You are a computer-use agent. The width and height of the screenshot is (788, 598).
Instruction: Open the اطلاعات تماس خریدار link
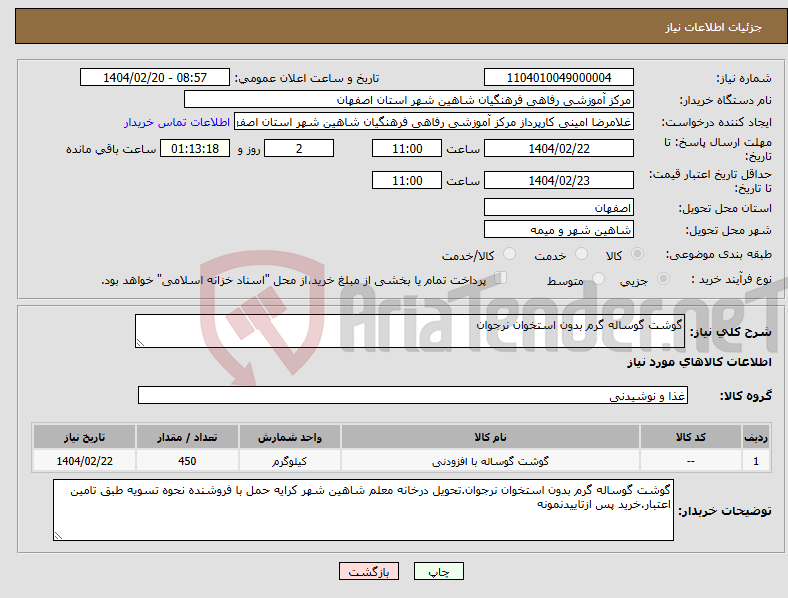pyautogui.click(x=177, y=122)
